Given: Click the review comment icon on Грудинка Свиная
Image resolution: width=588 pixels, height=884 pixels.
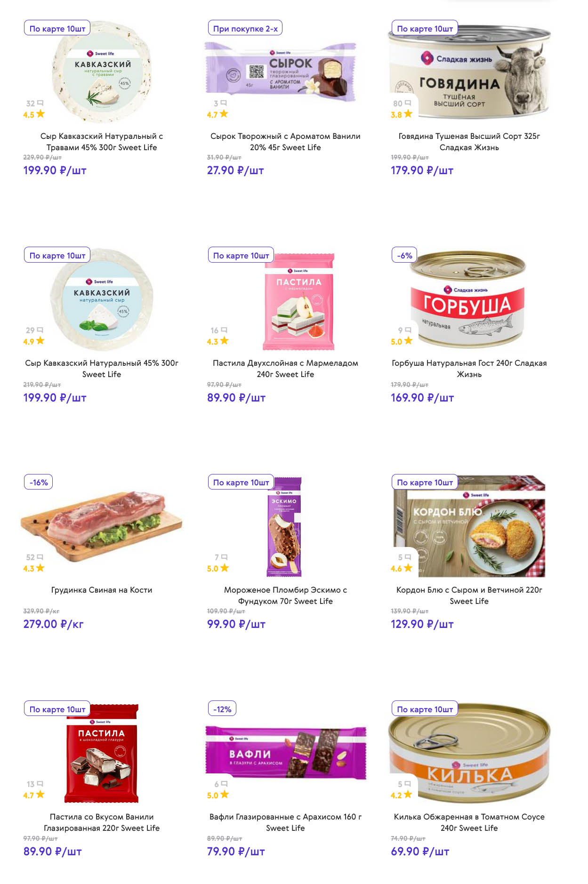Looking at the screenshot, I should coord(40,557).
